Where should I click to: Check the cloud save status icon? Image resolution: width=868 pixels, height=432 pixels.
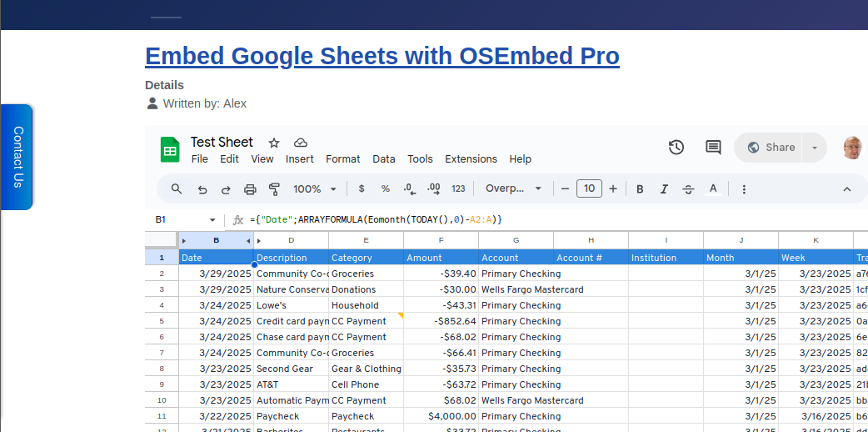[x=301, y=143]
